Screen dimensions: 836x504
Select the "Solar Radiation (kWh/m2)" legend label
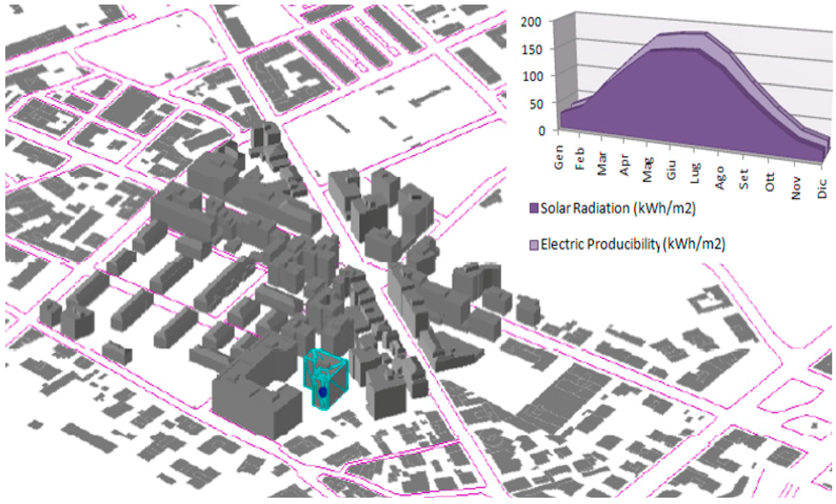(618, 208)
